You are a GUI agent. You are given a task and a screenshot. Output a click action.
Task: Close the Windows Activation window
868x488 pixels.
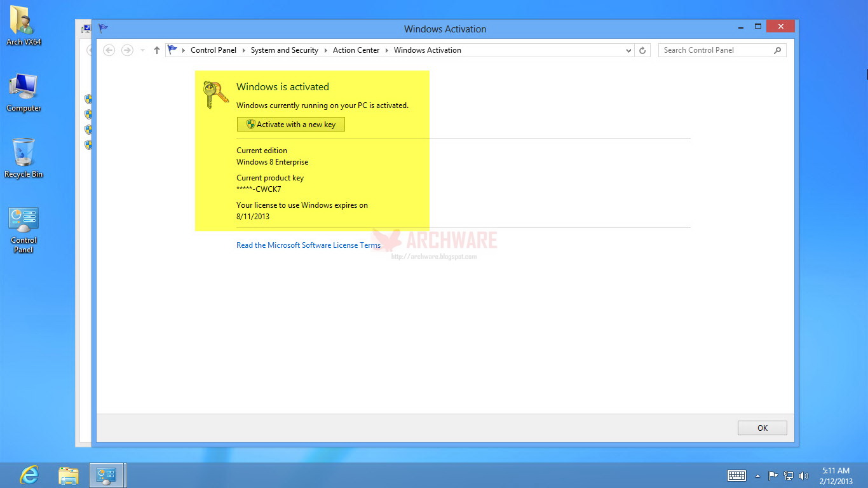(x=780, y=26)
